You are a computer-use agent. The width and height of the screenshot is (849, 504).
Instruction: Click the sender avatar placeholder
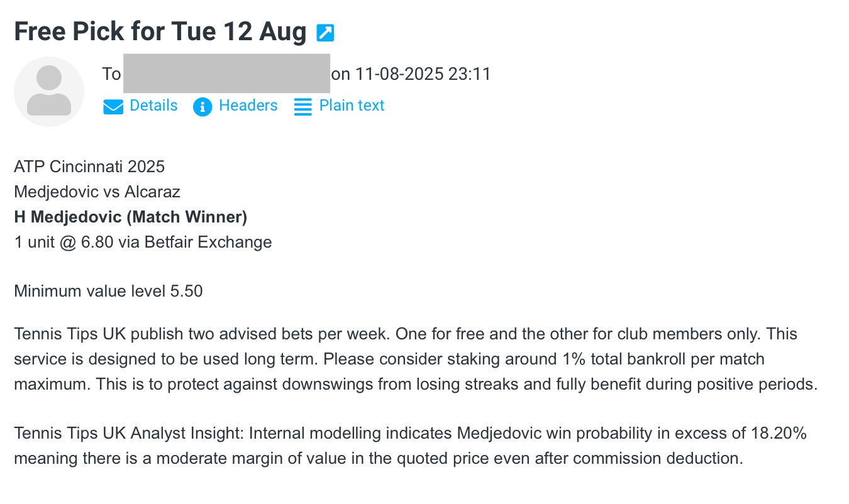pos(49,92)
